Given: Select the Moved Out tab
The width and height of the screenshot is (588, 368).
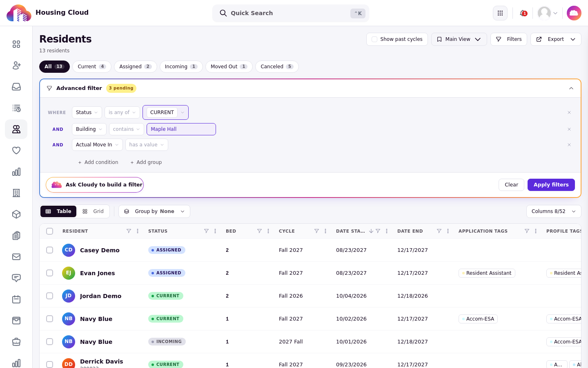Looking at the screenshot, I should [229, 67].
